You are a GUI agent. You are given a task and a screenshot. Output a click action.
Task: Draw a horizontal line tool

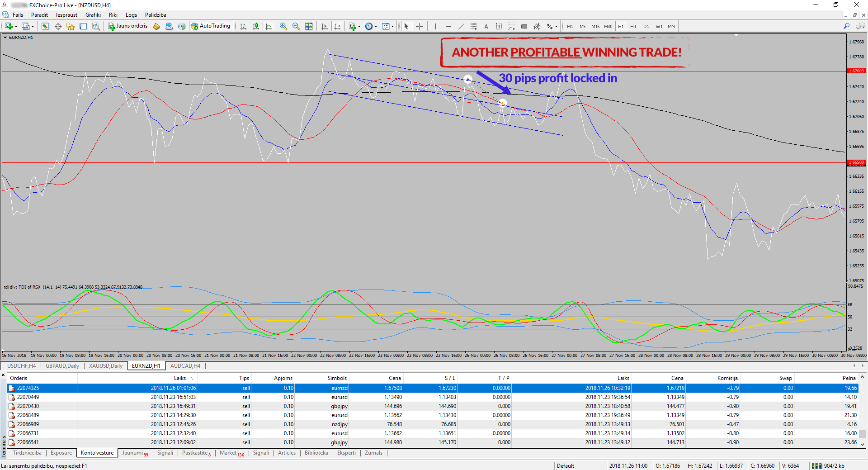448,26
